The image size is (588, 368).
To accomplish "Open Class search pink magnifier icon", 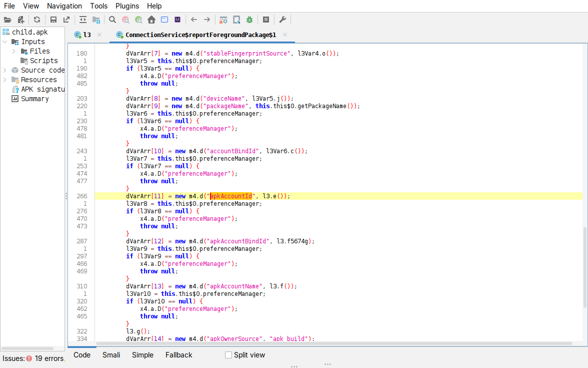I will [125, 20].
